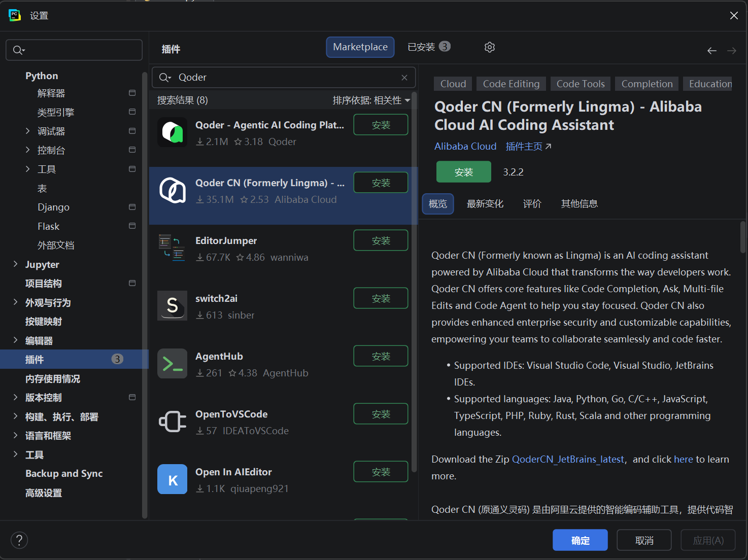Viewport: 748px width, 560px height.
Task: Open help with the question mark icon
Action: [x=19, y=540]
